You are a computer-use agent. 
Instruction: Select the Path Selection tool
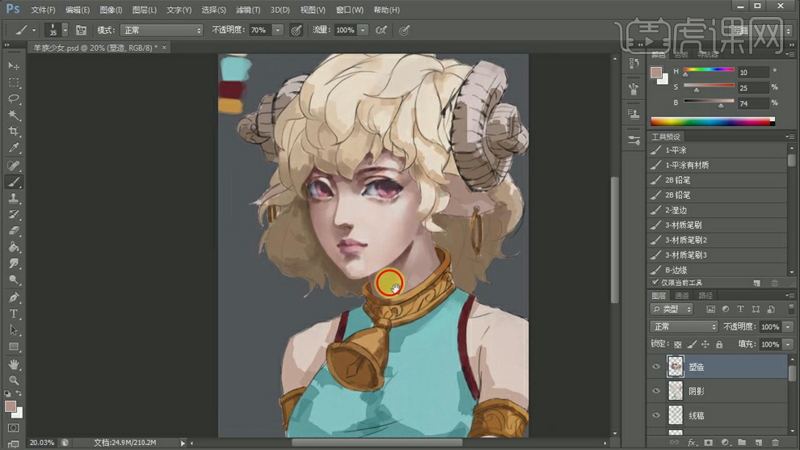[14, 330]
